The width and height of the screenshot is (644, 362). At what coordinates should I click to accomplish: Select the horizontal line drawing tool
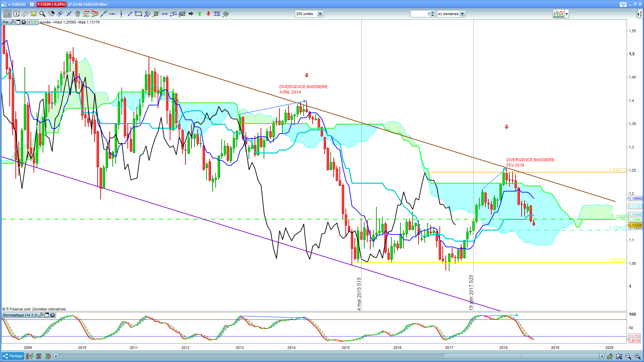[x=112, y=14]
